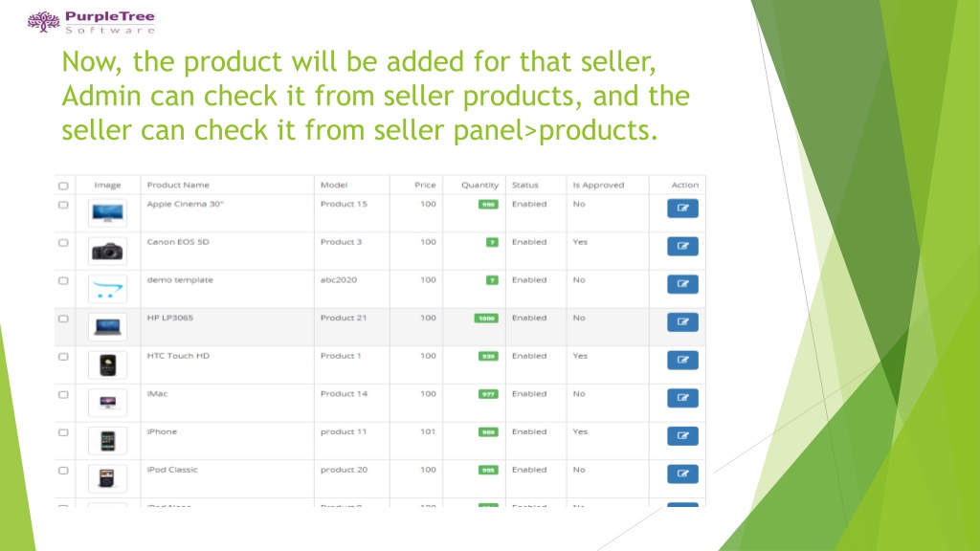Check the Apple Cinema 30" row checkbox

[63, 205]
